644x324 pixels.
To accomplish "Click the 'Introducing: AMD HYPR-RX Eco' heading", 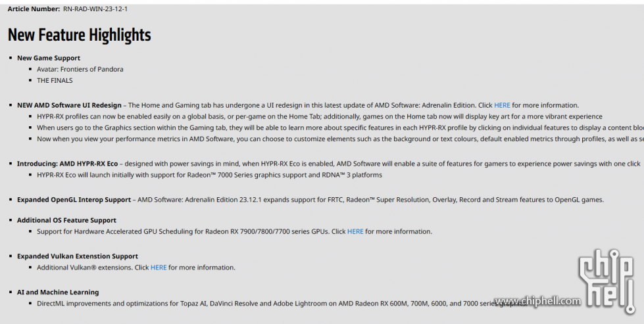I will 67,164.
